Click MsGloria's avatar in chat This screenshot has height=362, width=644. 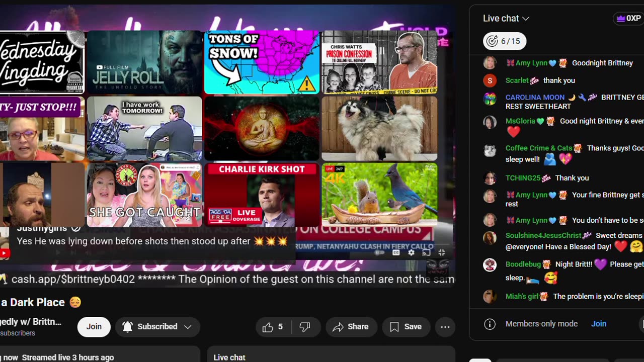pos(490,122)
